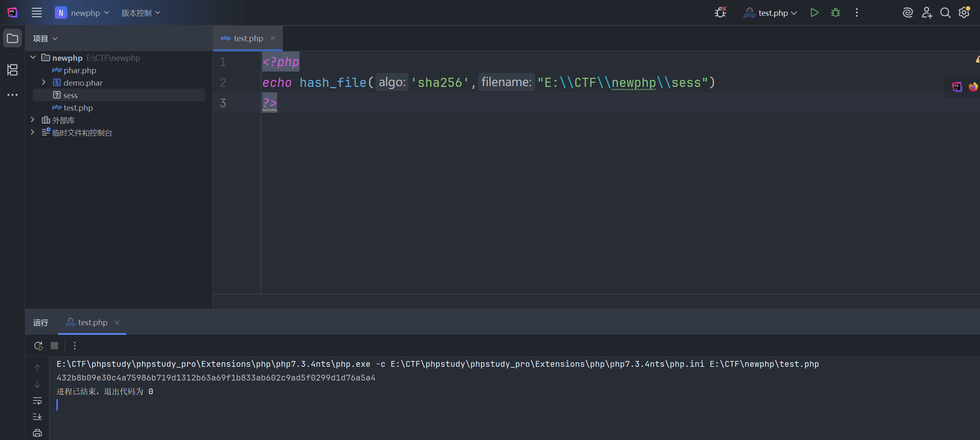980x440 pixels.
Task: Click the print icon in Run panel
Action: pyautogui.click(x=37, y=433)
